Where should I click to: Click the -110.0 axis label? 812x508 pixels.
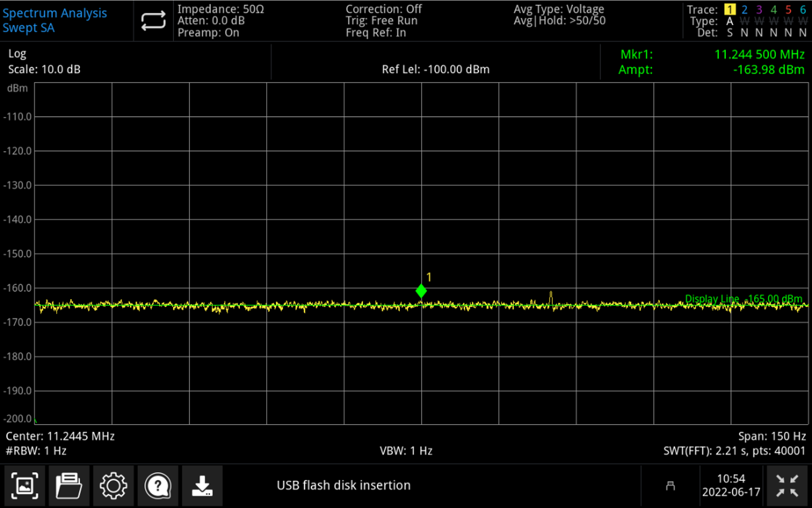coord(17,117)
